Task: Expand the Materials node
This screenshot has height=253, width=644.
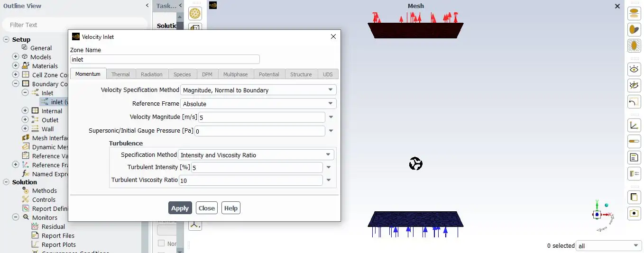Action: point(15,65)
